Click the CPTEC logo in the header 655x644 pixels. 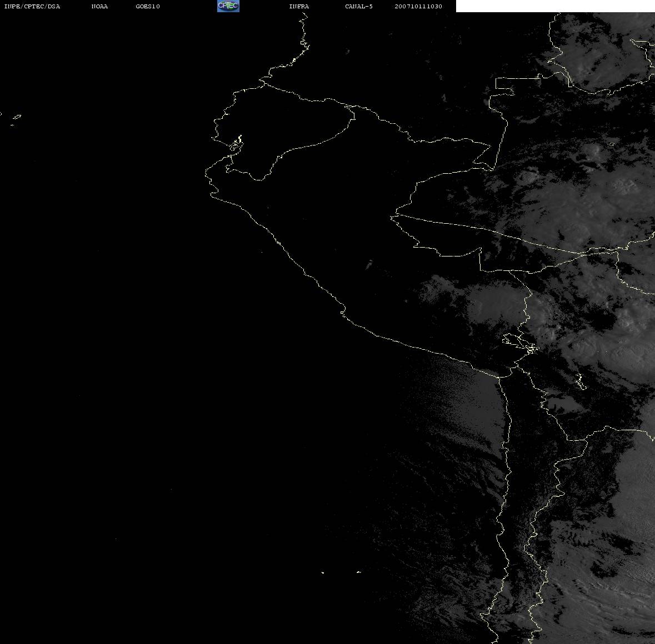228,6
